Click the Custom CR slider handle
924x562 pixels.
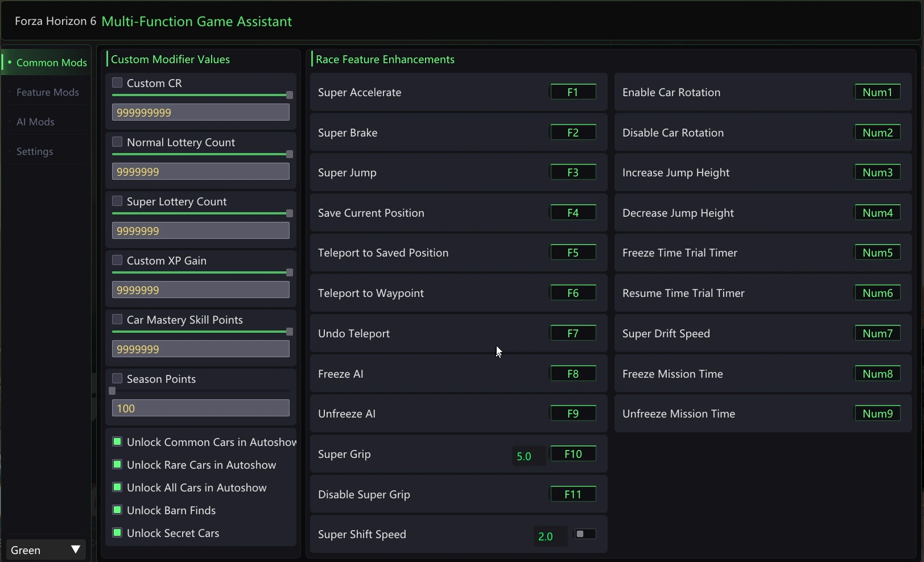[x=290, y=95]
